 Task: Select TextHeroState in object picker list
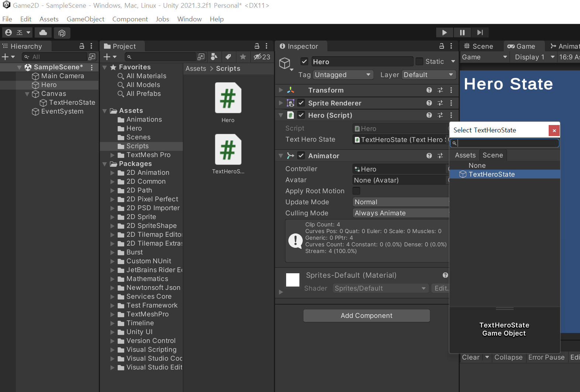click(x=505, y=174)
